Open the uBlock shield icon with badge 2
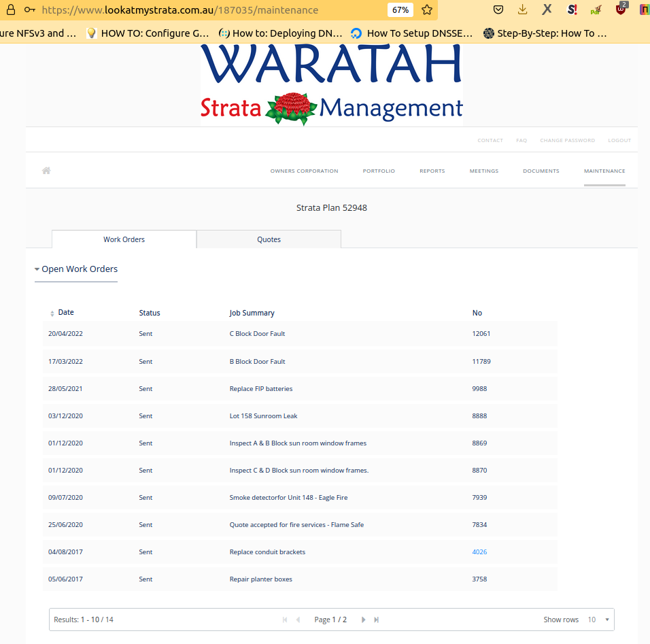 (621, 9)
